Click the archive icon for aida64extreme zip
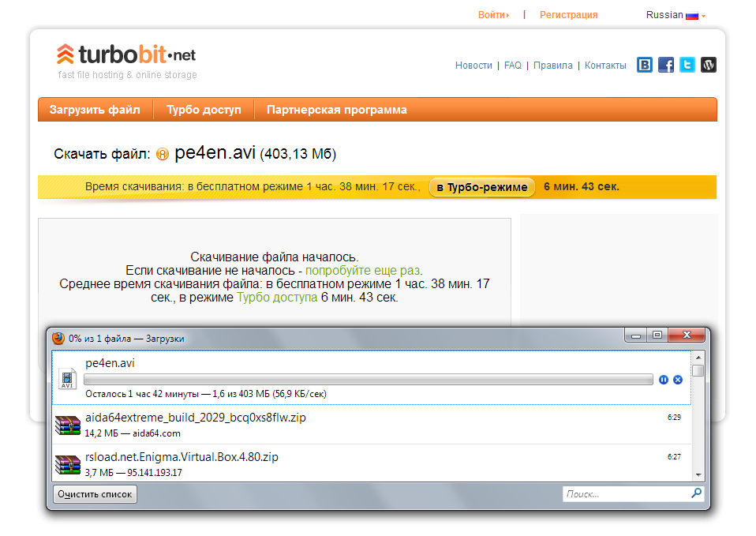The image size is (756, 536). tap(68, 425)
